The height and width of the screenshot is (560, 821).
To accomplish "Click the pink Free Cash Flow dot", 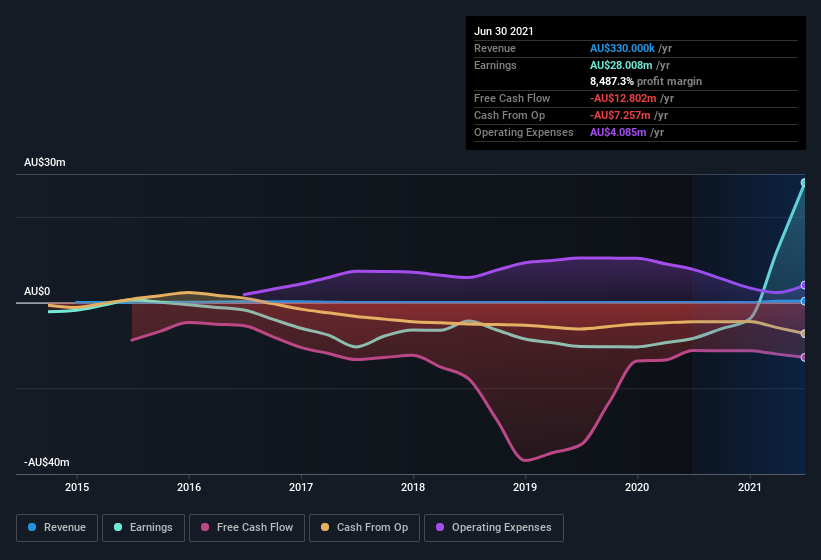I will tap(205, 527).
